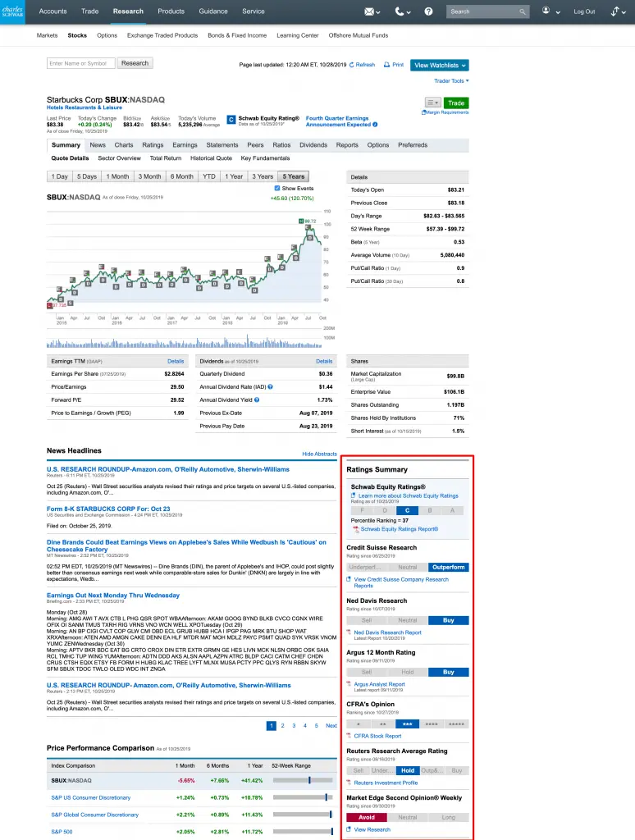Click the green Trade button
The image size is (635, 840).
pos(456,103)
